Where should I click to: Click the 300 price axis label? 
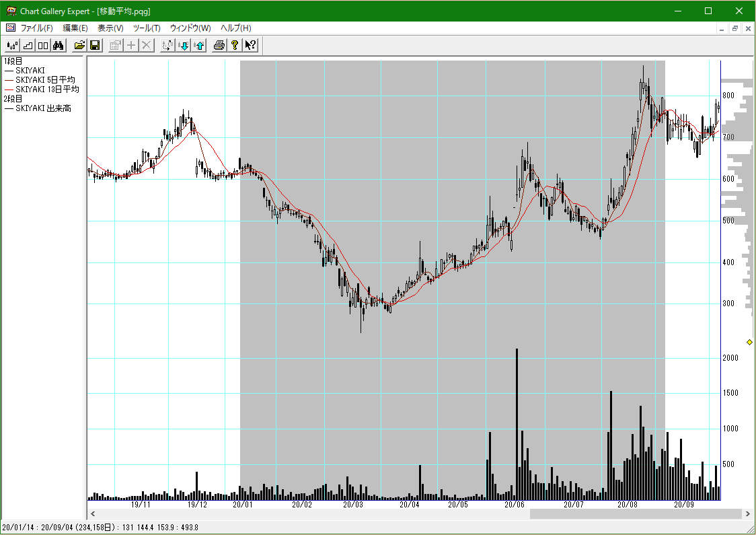tap(728, 304)
